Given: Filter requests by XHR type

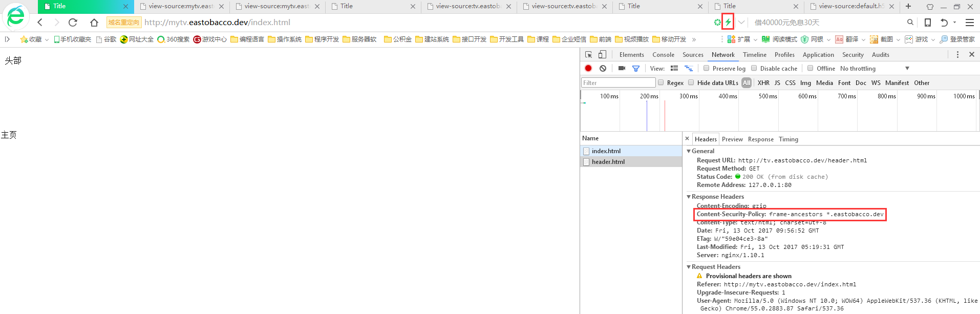Looking at the screenshot, I should (763, 83).
